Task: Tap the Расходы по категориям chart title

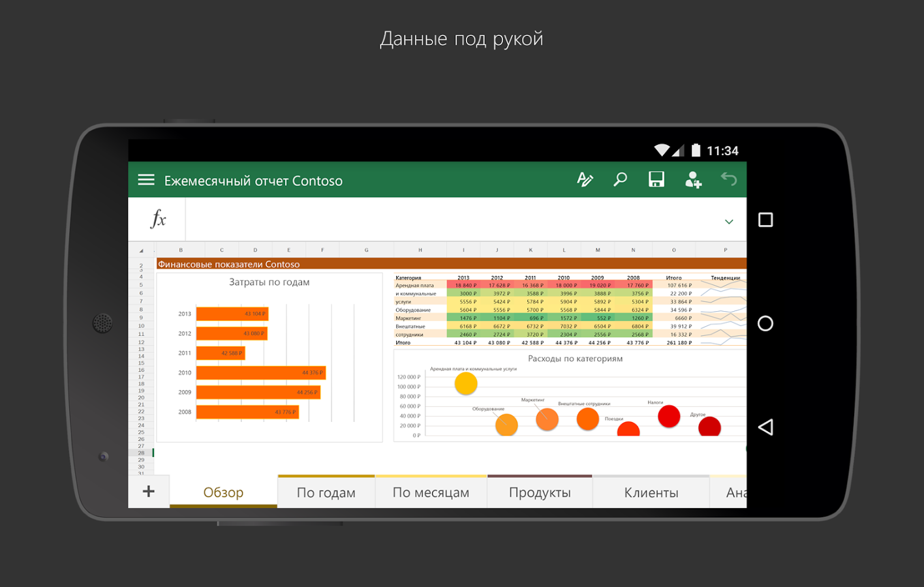Action: tap(575, 359)
